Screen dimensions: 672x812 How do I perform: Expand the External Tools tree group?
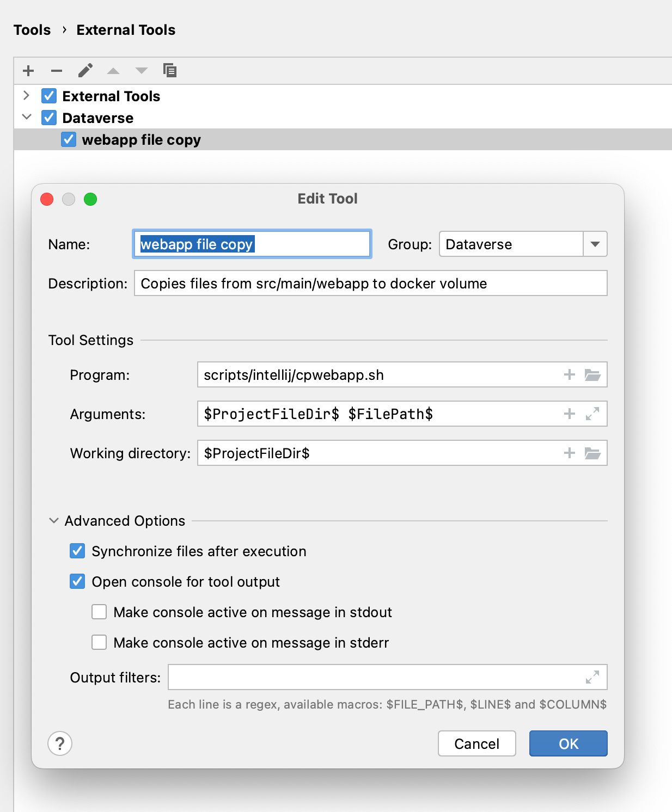point(26,96)
